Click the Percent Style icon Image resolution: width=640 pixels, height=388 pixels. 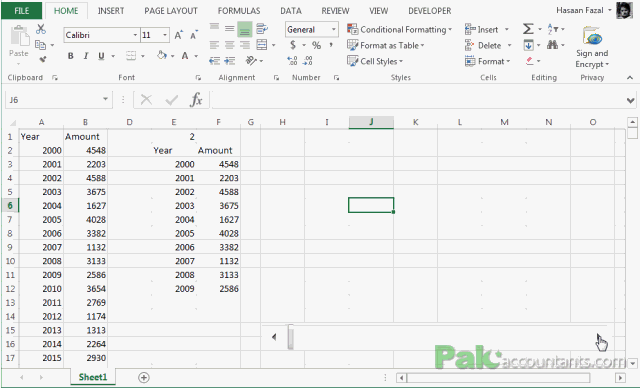tap(316, 45)
